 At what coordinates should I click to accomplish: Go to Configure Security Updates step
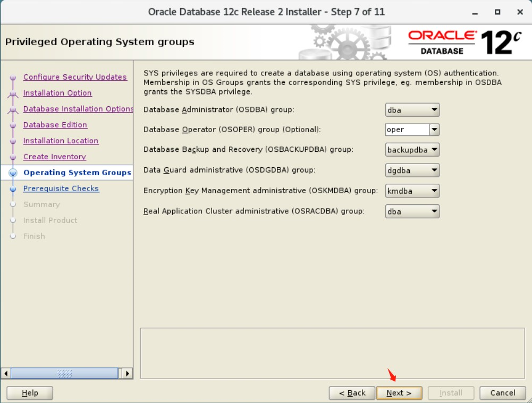tap(75, 77)
